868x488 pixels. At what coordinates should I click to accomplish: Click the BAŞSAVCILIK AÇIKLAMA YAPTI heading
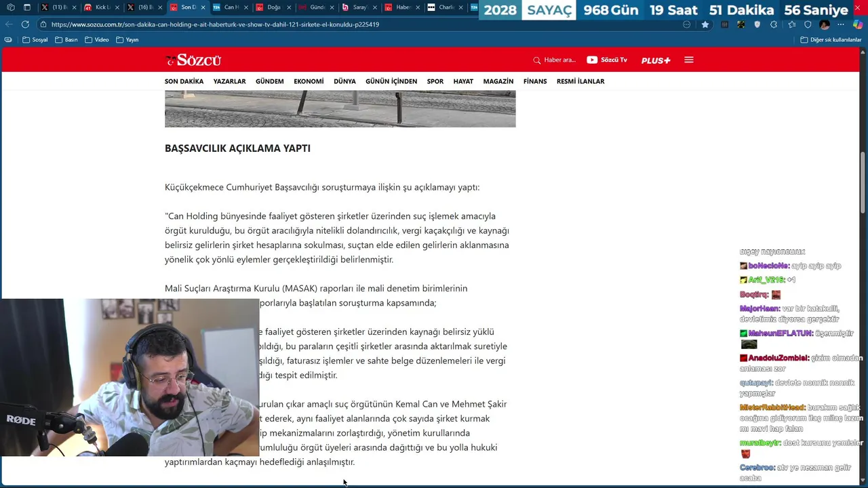coord(237,148)
